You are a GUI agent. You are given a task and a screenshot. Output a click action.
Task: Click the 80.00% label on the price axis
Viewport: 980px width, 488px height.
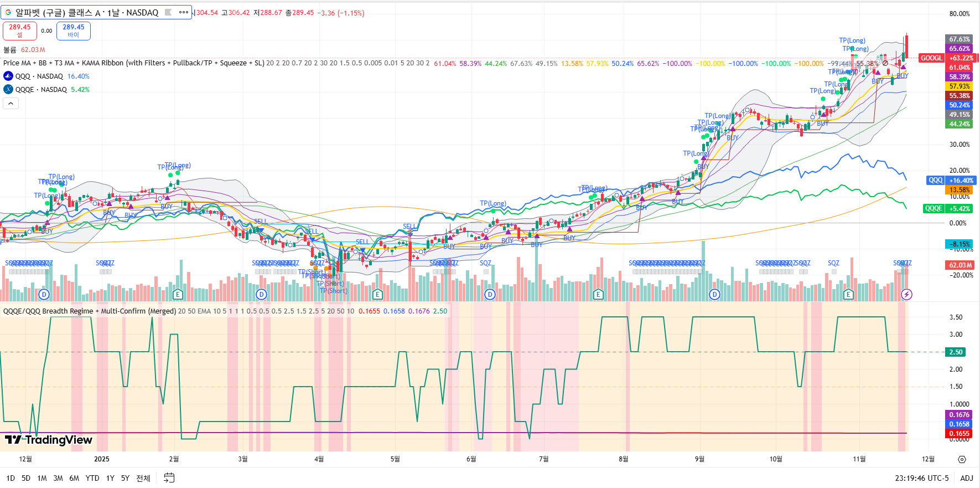960,14
